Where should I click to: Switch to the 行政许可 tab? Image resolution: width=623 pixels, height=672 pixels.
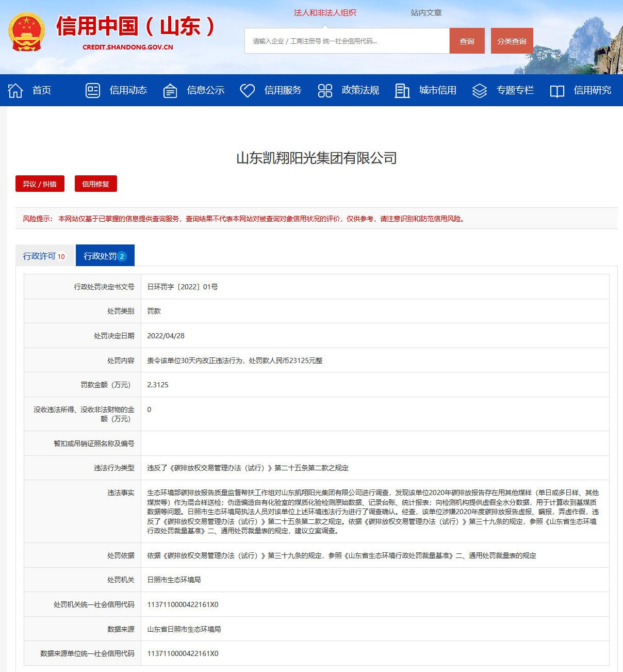[45, 256]
